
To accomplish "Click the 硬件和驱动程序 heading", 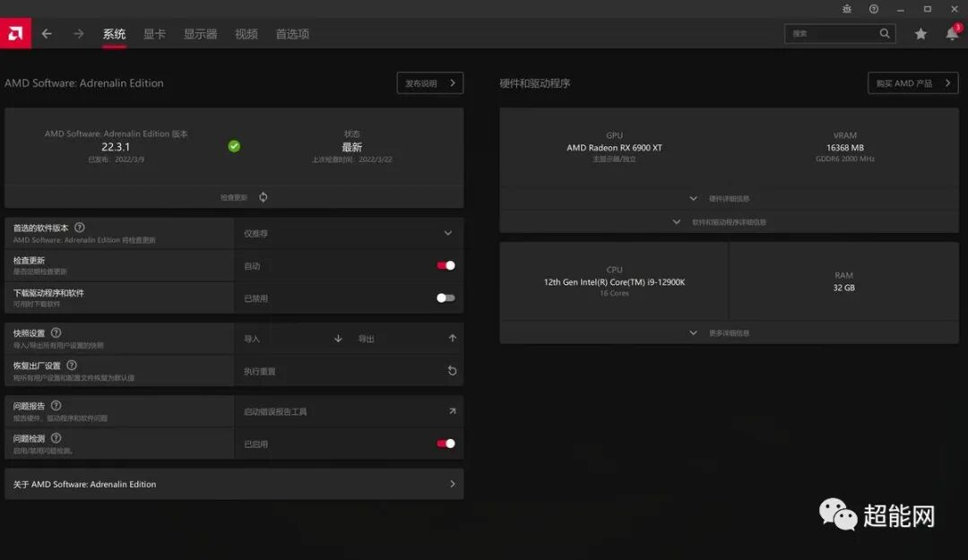I will (534, 82).
